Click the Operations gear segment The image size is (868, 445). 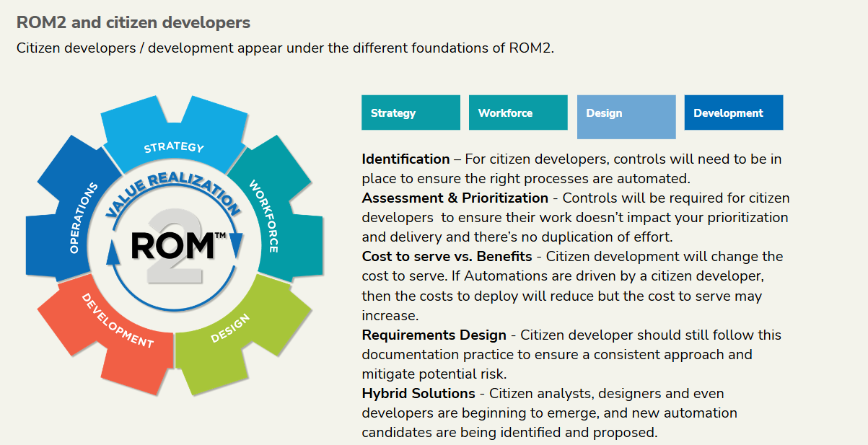coord(72,209)
